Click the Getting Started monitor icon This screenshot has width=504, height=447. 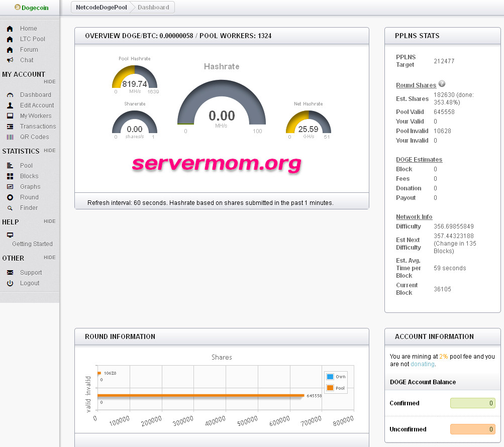point(10,235)
